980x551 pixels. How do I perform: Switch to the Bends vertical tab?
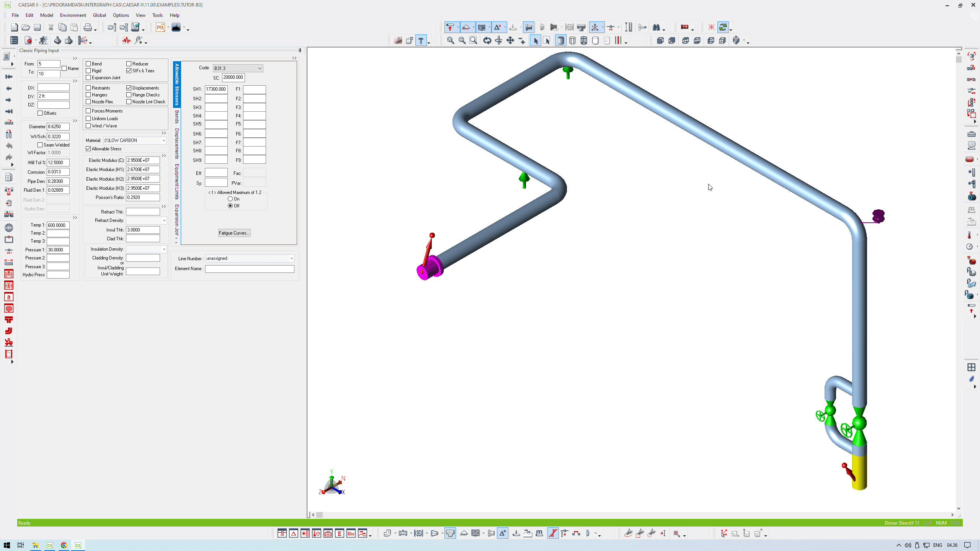[177, 117]
